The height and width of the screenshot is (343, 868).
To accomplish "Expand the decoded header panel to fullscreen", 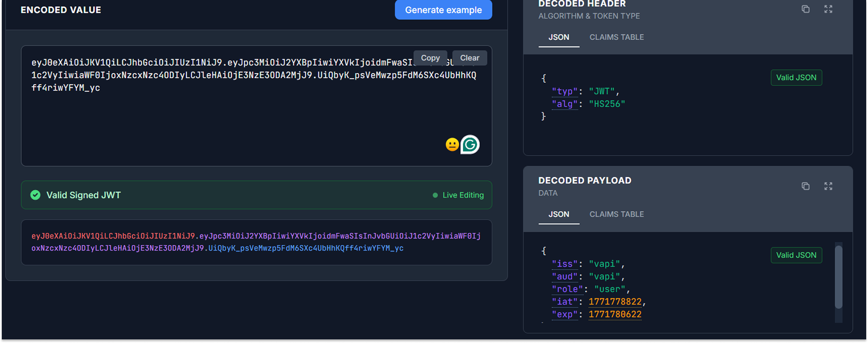I will tap(828, 9).
